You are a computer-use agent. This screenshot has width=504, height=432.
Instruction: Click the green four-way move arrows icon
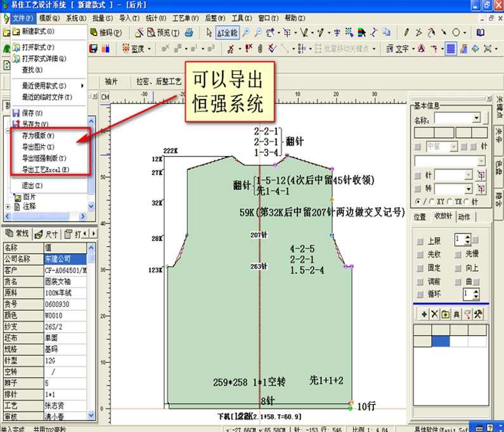tap(475, 49)
